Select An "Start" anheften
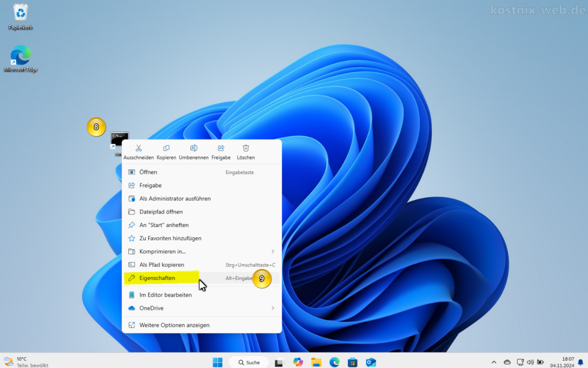The image size is (588, 368). (x=202, y=225)
